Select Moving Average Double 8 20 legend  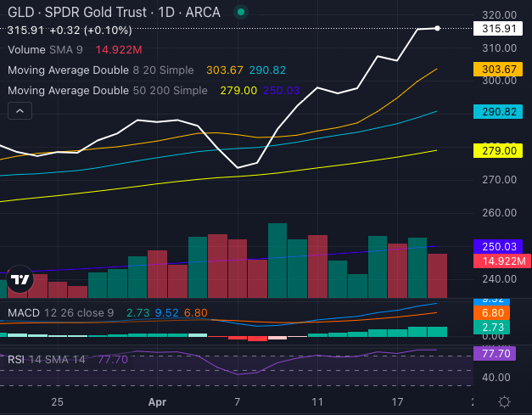pyautogui.click(x=104, y=70)
